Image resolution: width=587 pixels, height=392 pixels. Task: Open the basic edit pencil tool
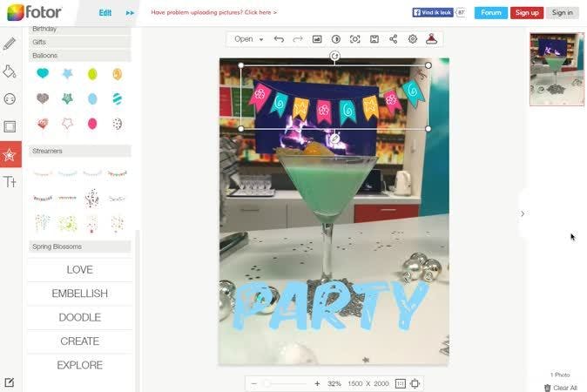(x=10, y=44)
